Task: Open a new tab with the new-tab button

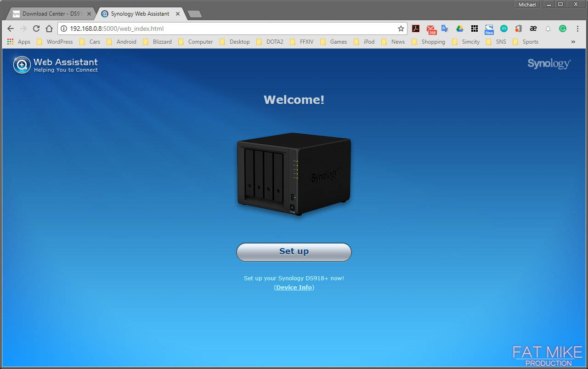Action: (x=195, y=14)
